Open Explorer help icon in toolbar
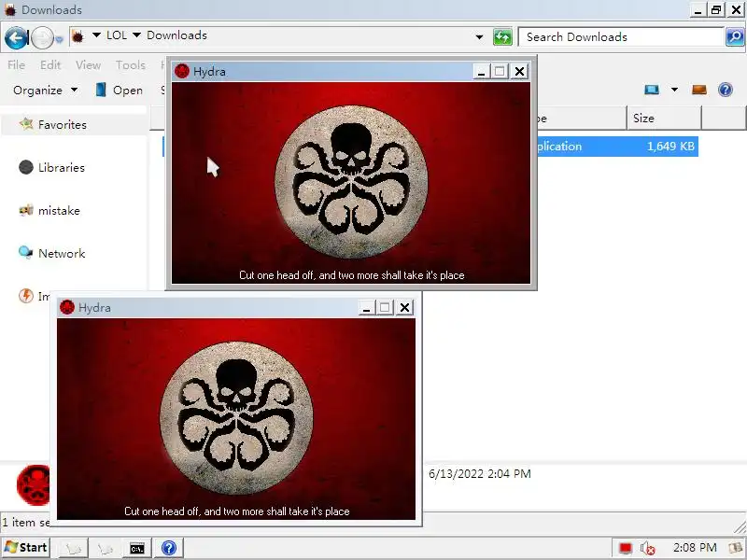 pos(726,90)
